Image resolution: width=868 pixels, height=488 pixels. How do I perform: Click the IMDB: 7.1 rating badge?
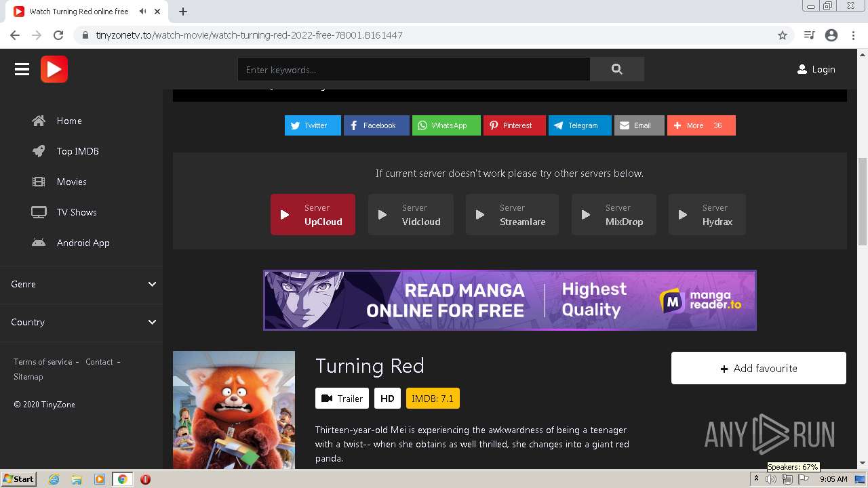(433, 399)
